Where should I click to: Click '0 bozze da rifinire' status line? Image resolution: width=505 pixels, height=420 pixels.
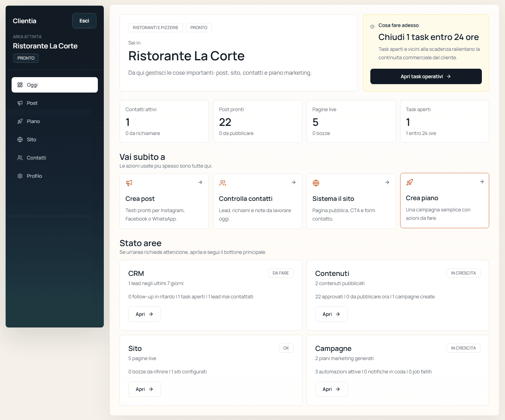click(x=167, y=372)
